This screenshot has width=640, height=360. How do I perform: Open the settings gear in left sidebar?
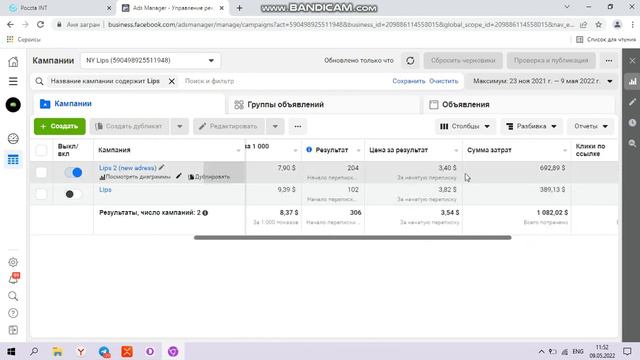click(x=13, y=262)
